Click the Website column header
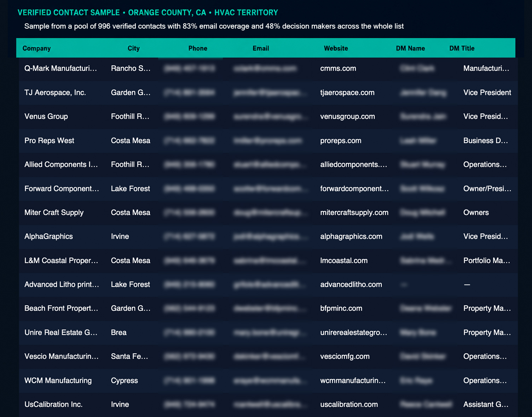Image resolution: width=532 pixels, height=417 pixels. [x=336, y=48]
